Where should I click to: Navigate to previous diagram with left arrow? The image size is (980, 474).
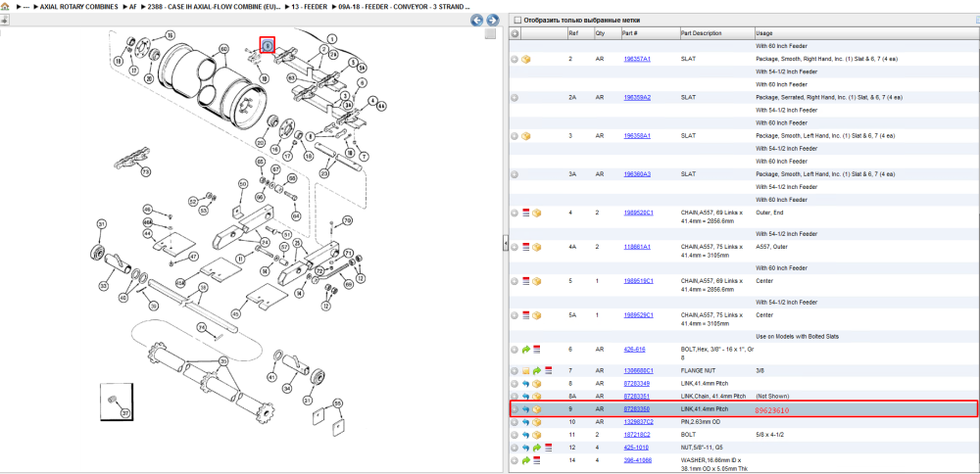[477, 20]
